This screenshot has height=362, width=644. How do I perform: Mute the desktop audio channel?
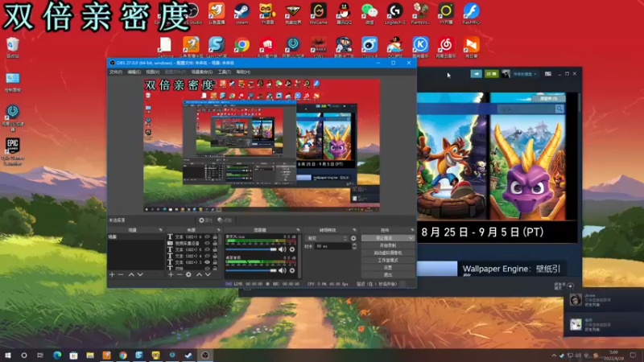point(283,270)
